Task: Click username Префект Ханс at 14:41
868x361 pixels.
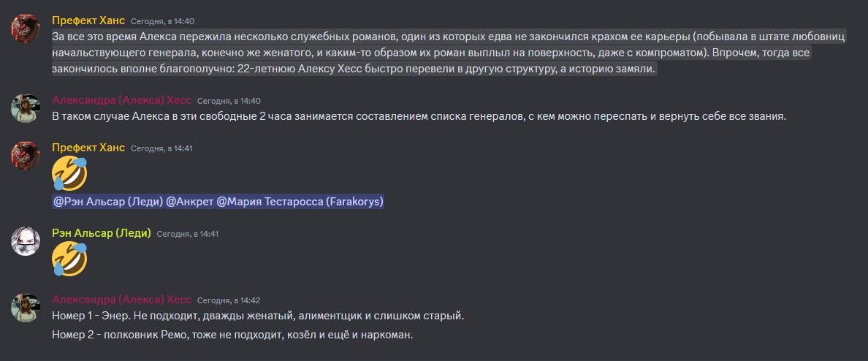Action: pos(88,148)
